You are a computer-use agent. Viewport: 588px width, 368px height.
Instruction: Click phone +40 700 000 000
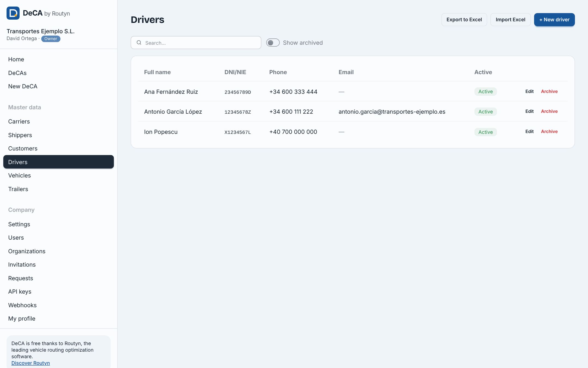coord(293,132)
